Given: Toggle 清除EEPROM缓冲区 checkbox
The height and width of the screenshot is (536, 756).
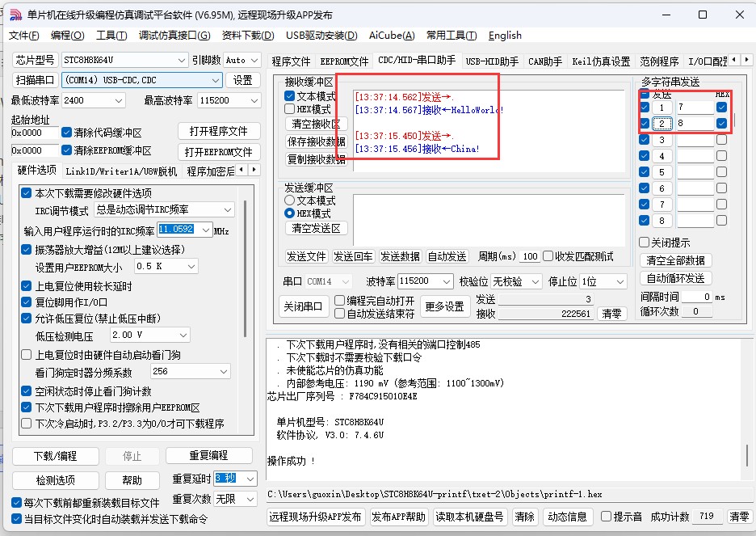Looking at the screenshot, I should [x=66, y=150].
